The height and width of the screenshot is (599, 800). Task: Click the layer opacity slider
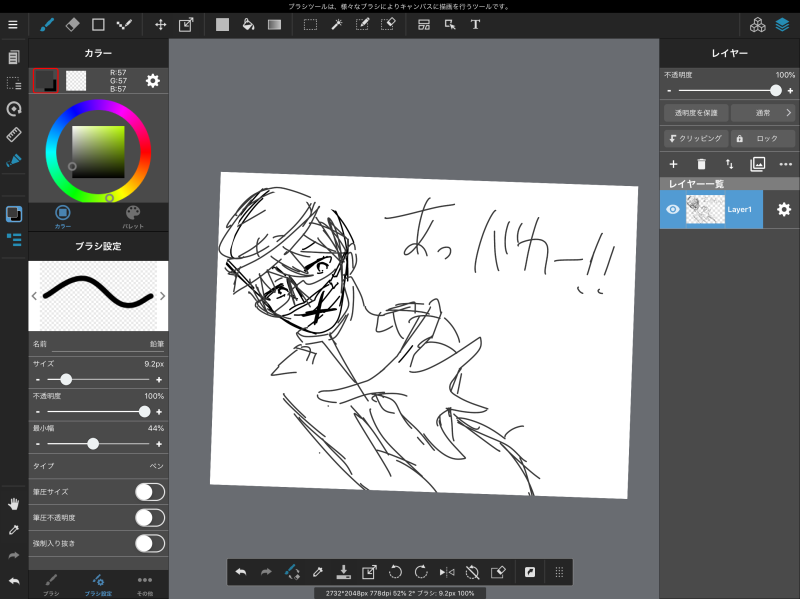pos(730,91)
